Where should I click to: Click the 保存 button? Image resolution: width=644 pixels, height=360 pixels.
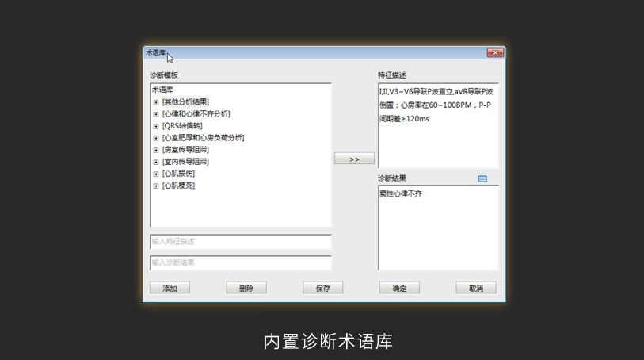(x=323, y=288)
